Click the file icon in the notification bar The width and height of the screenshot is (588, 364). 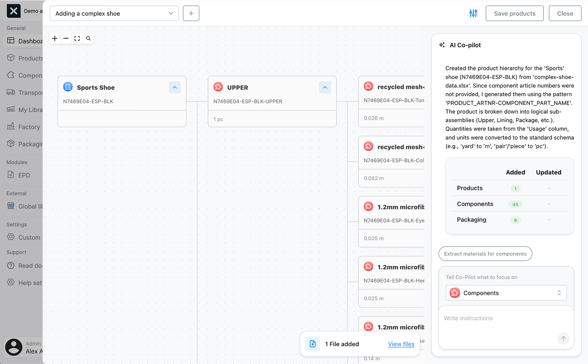[x=312, y=343]
